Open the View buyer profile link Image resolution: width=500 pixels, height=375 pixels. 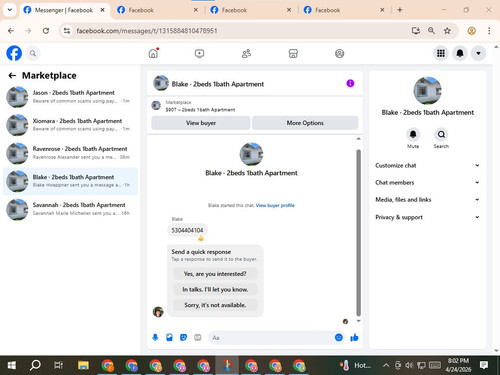(x=275, y=205)
